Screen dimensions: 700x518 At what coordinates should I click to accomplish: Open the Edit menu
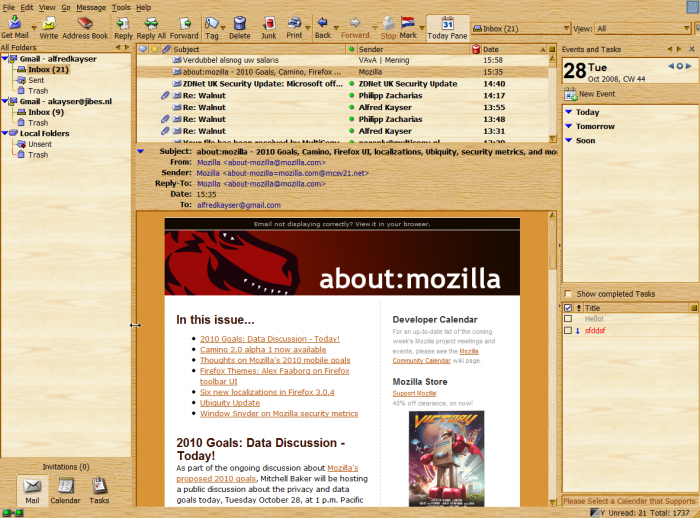click(x=27, y=8)
